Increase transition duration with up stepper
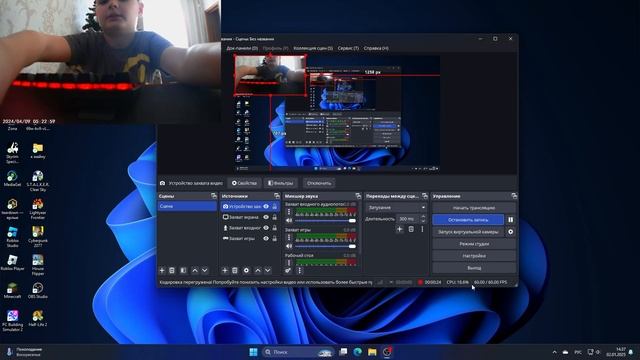The width and height of the screenshot is (640, 360). (423, 217)
